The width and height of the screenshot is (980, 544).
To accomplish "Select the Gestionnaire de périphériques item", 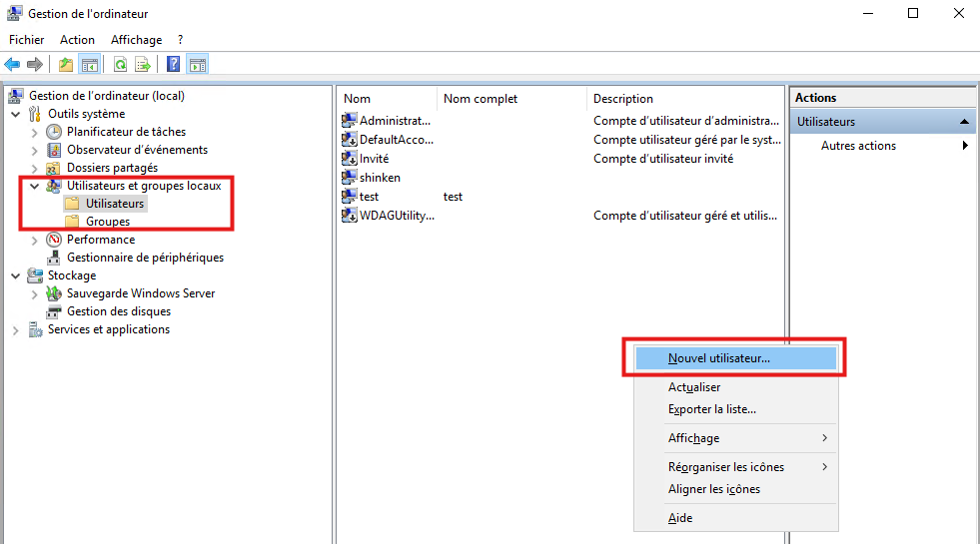I will point(144,258).
